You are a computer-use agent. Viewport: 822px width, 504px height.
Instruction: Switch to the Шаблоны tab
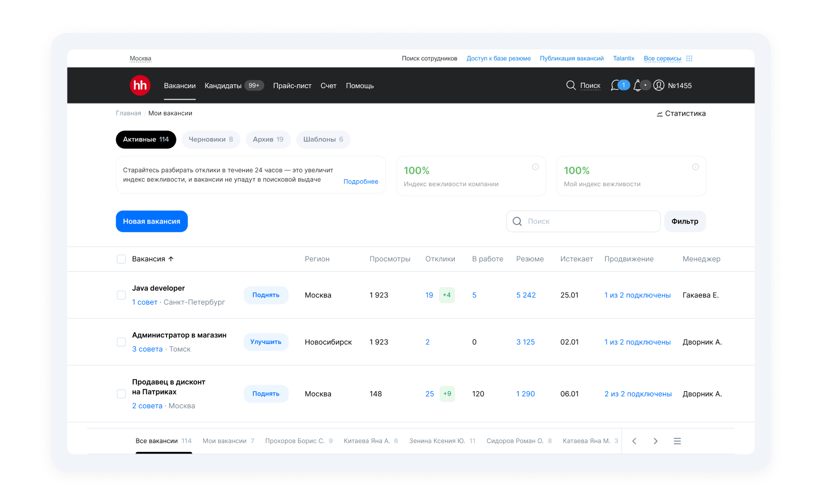point(323,140)
